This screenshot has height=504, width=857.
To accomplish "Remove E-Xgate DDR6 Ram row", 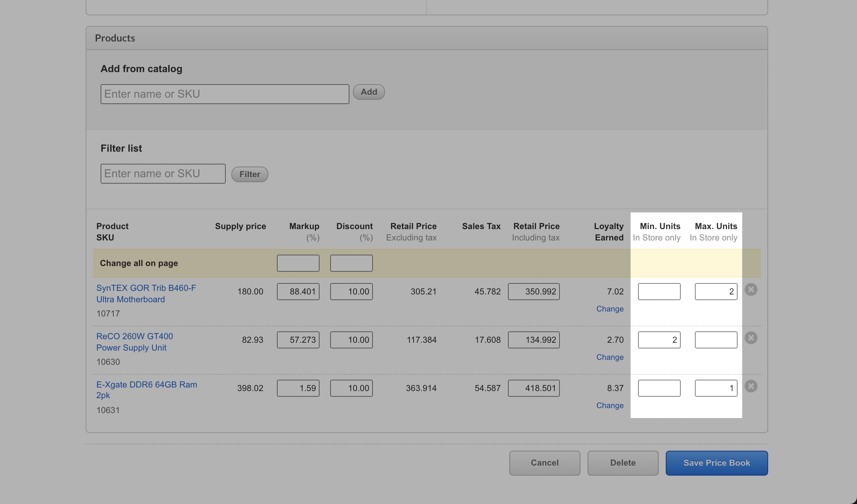I will click(751, 386).
